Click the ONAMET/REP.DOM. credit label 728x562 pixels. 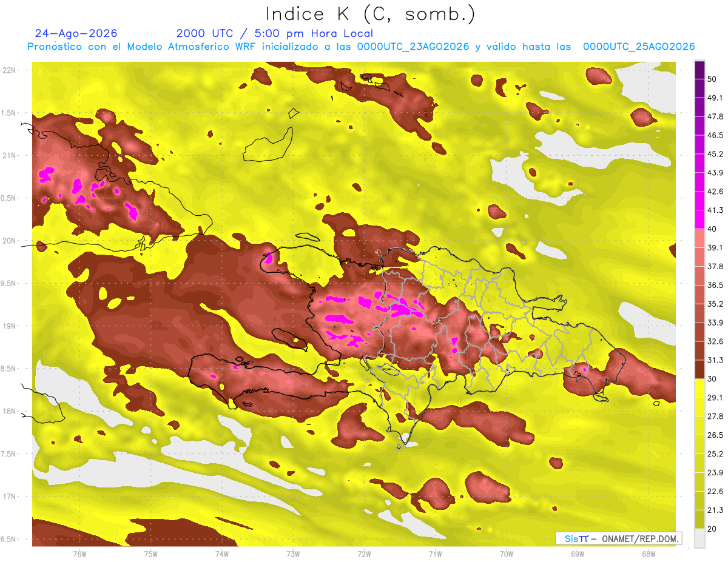[x=639, y=538]
